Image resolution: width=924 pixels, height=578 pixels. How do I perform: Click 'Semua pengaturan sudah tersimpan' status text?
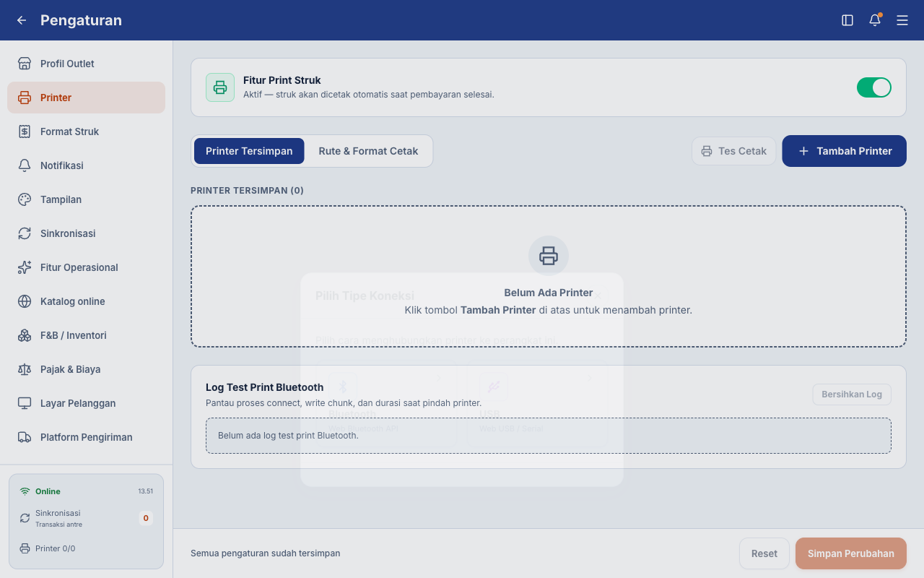coord(265,553)
